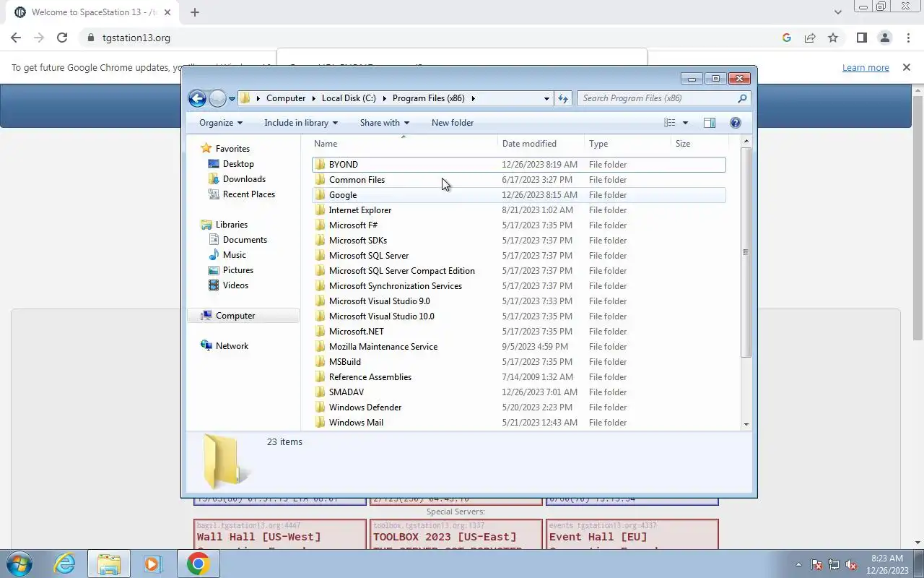Open a new Chrome tab
The width and height of the screenshot is (924, 578).
(x=195, y=12)
